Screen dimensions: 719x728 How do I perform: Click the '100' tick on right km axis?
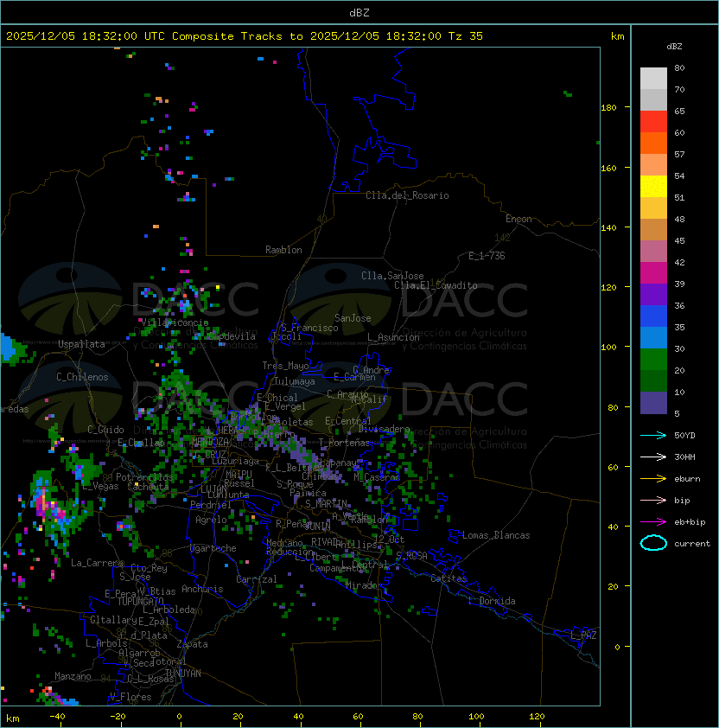coord(608,348)
